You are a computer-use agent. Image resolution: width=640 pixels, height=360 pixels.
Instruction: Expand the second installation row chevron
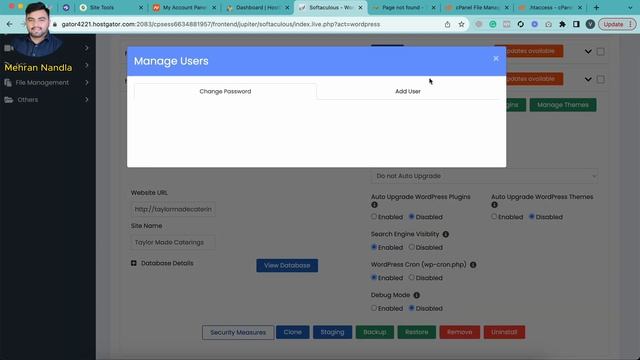(x=588, y=79)
